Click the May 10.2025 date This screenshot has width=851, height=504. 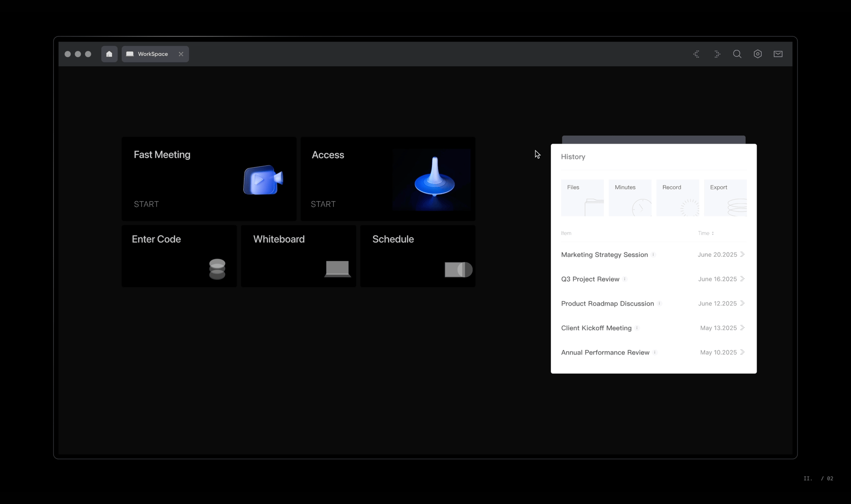(x=718, y=353)
